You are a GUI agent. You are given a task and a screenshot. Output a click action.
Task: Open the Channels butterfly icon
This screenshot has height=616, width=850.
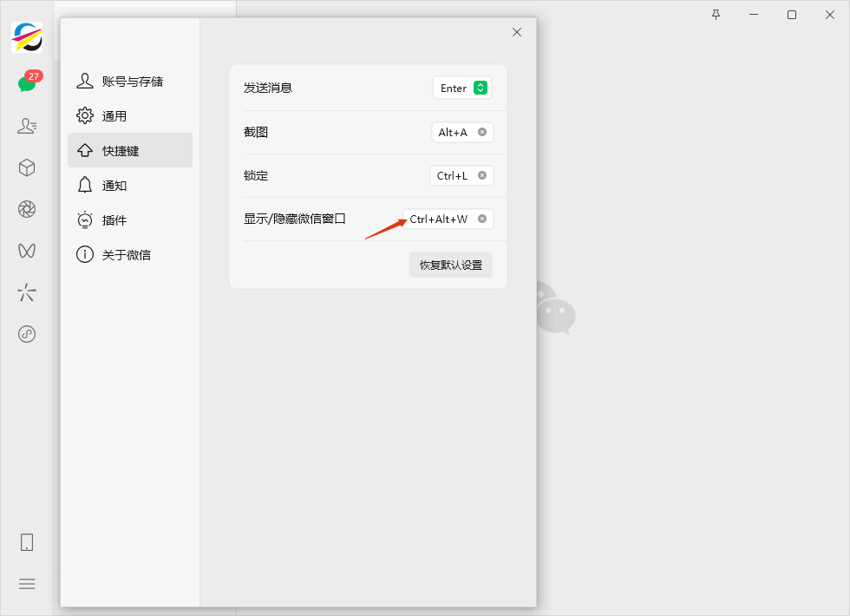click(x=27, y=251)
